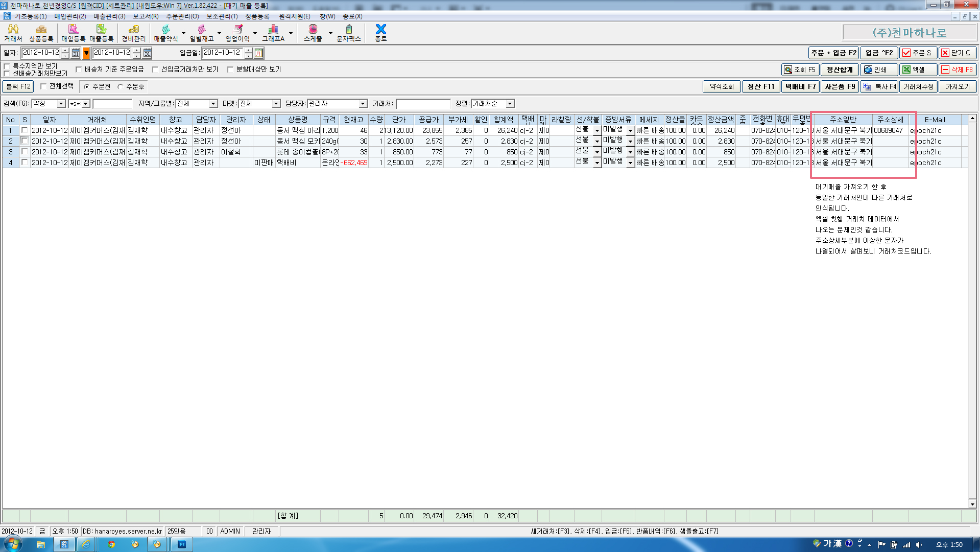
Task: Click volume icon in system tray
Action: point(919,545)
